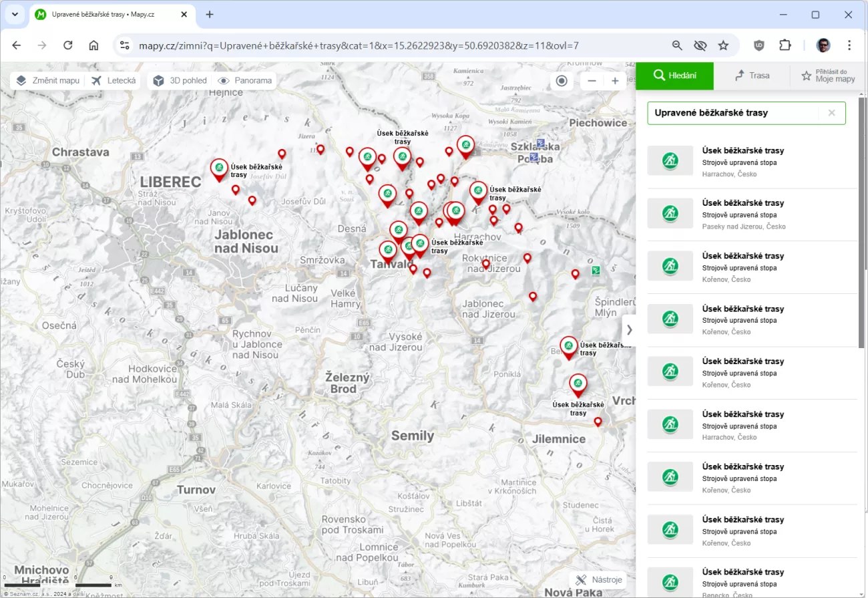Click the Změnit mapu layers button
868x598 pixels.
(x=48, y=81)
